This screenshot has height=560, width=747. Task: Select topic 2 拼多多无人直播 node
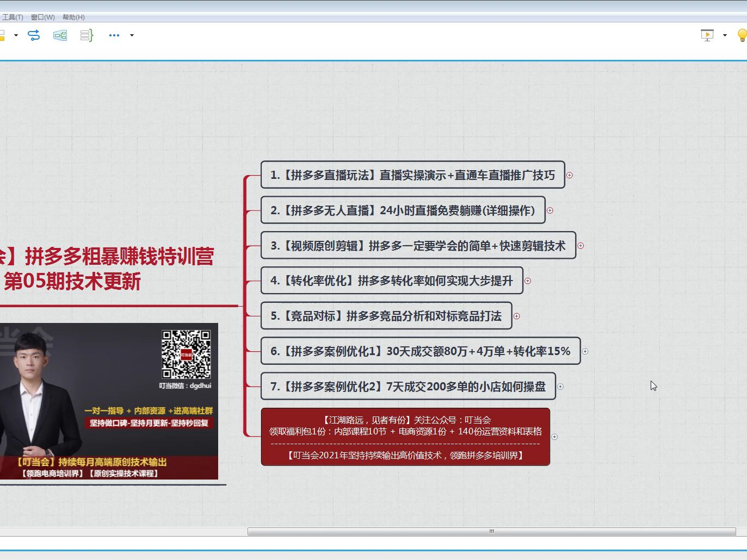[403, 210]
